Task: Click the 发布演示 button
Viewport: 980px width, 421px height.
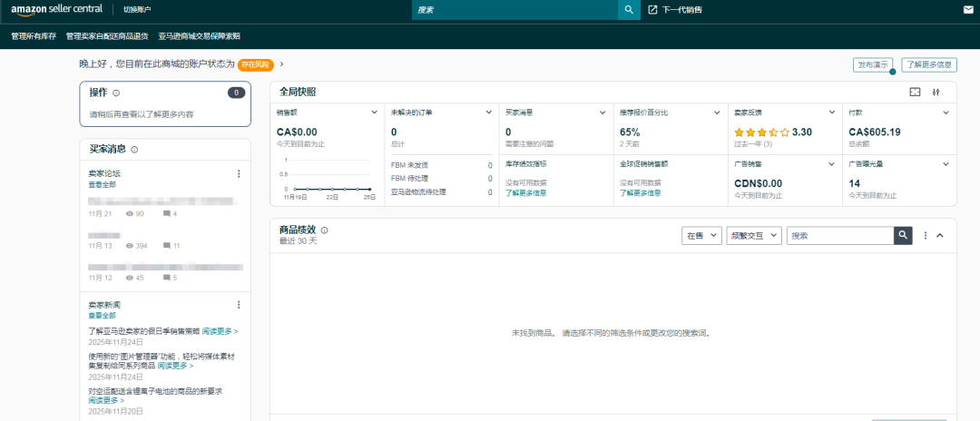Action: coord(874,64)
